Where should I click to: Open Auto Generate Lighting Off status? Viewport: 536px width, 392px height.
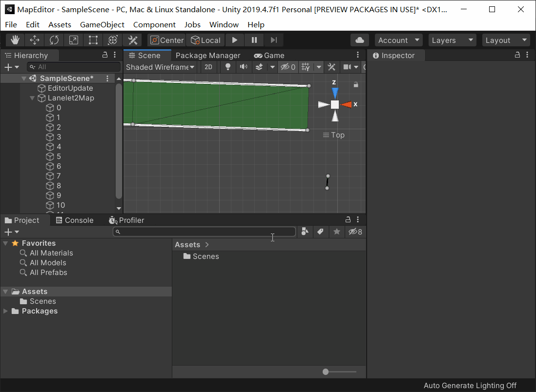470,386
